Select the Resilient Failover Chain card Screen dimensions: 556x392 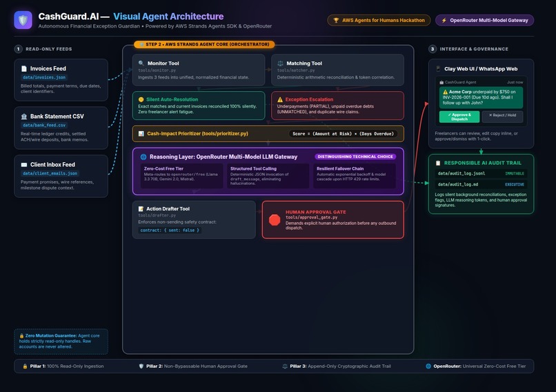coord(355,175)
